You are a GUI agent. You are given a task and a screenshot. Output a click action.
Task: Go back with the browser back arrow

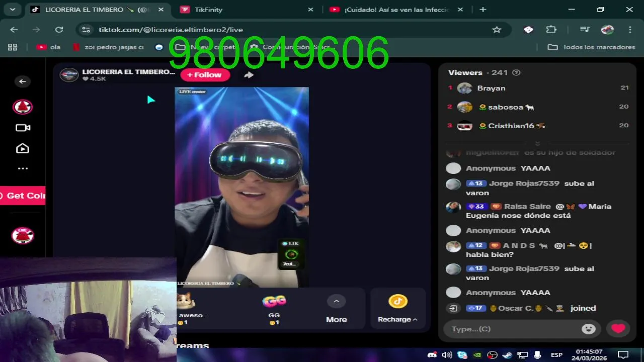click(x=14, y=30)
